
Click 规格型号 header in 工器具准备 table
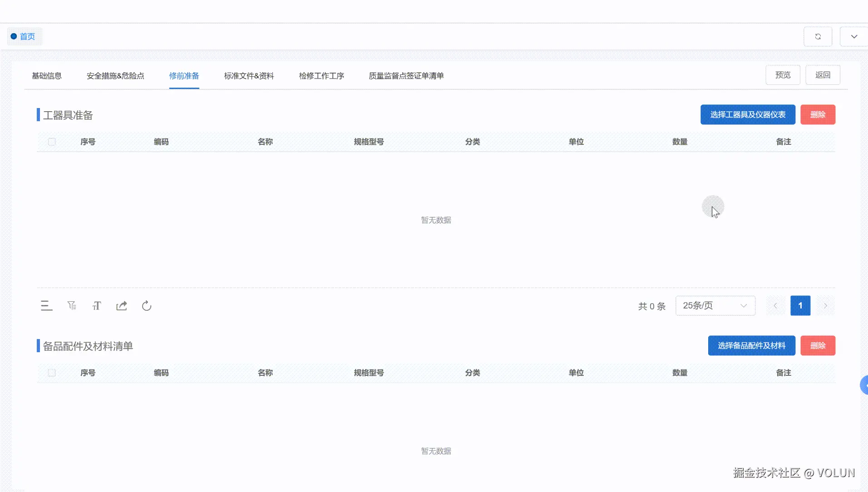tap(369, 142)
